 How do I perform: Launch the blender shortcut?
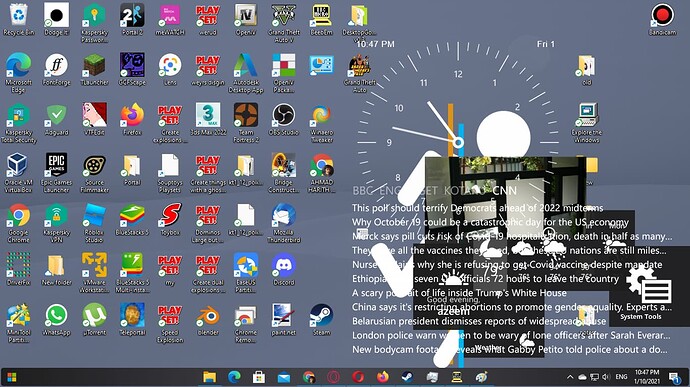pos(208,320)
